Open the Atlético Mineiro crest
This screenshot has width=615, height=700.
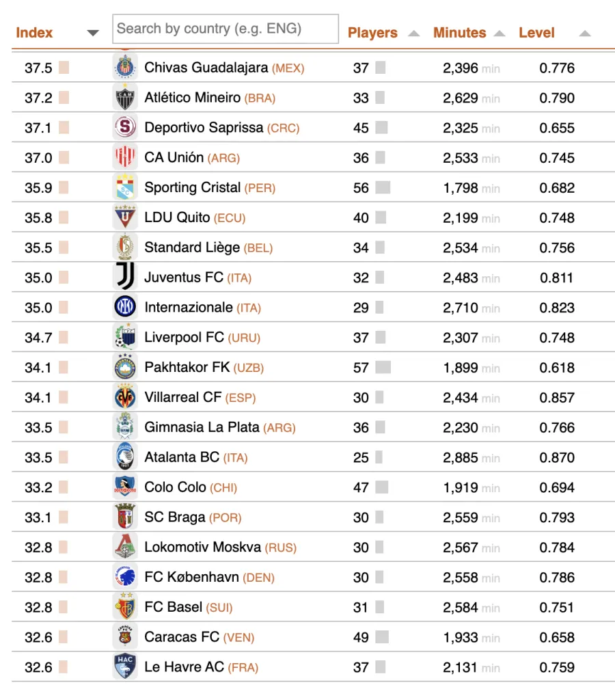pyautogui.click(x=124, y=97)
